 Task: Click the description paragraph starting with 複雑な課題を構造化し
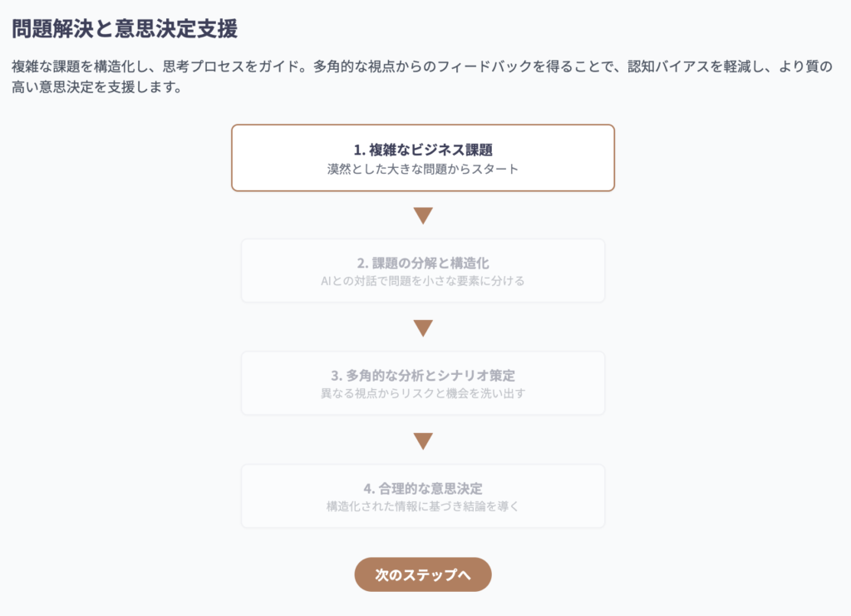tap(422, 76)
